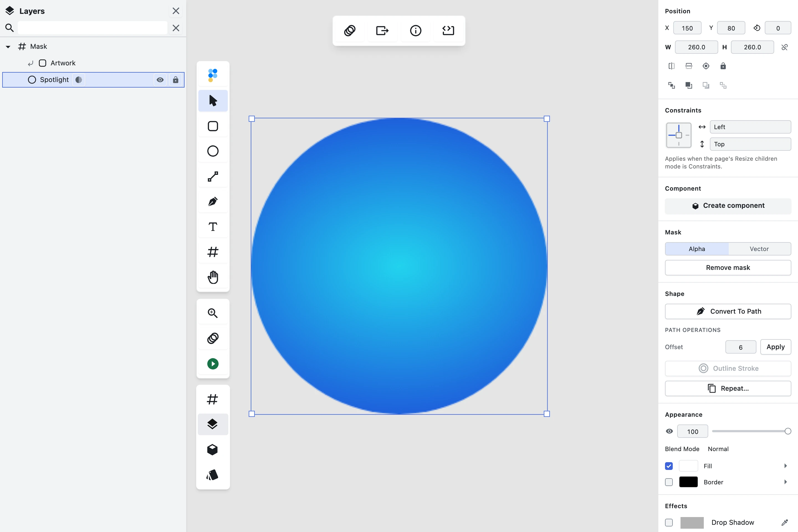798x532 pixels.
Task: Click the send to back icon
Action: click(x=723, y=85)
